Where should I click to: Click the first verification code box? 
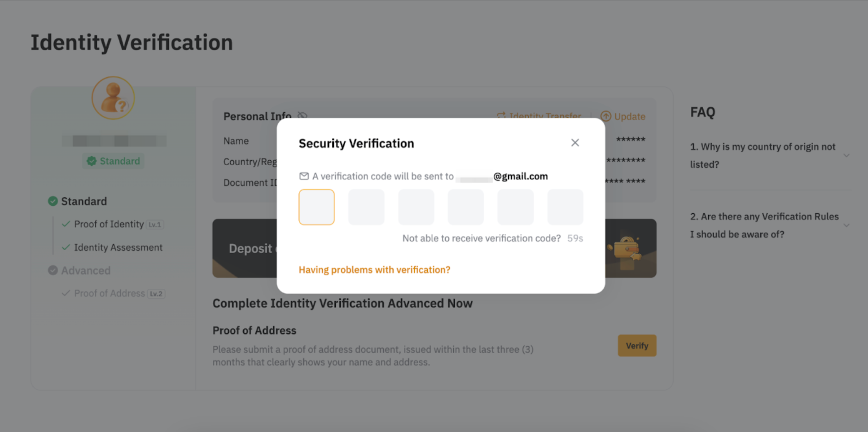coord(316,207)
